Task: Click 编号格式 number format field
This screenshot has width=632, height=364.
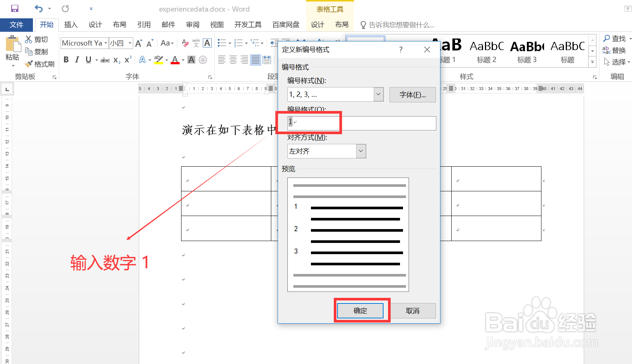Action: pos(361,123)
